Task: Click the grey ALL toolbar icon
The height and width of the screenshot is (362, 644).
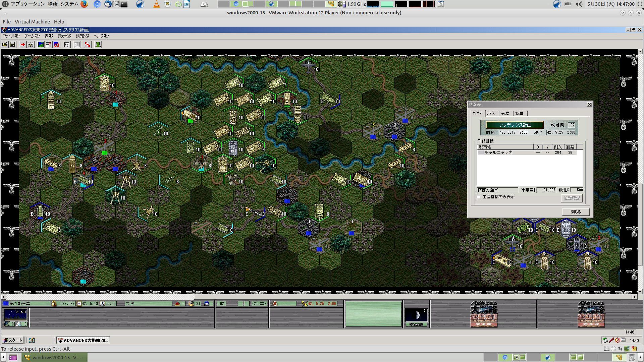Action: click(x=77, y=45)
